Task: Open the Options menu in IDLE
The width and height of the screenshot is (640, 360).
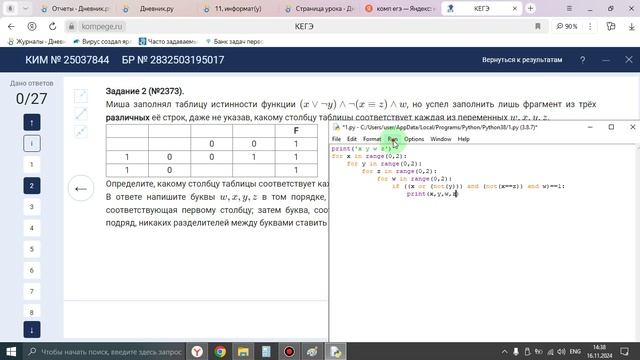Action: coord(414,139)
